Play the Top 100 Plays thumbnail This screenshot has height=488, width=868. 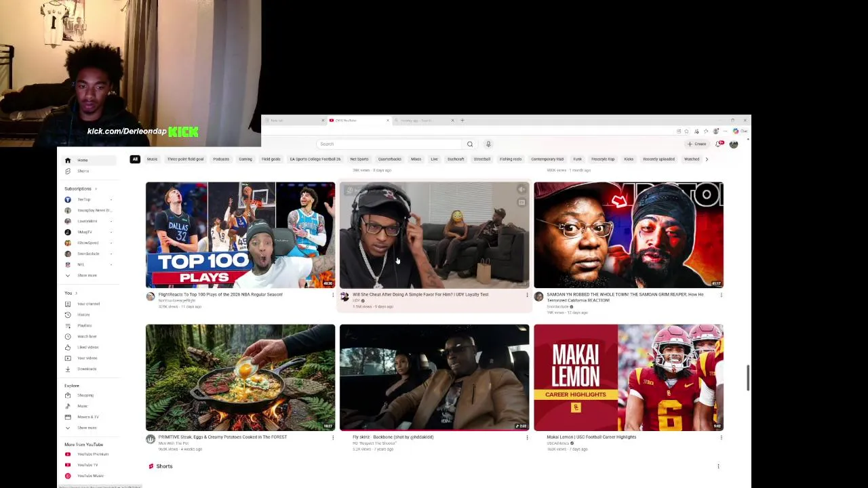pos(240,235)
